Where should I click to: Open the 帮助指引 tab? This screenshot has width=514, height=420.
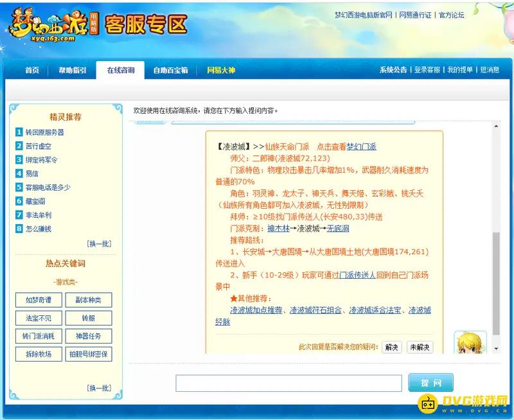pos(73,70)
